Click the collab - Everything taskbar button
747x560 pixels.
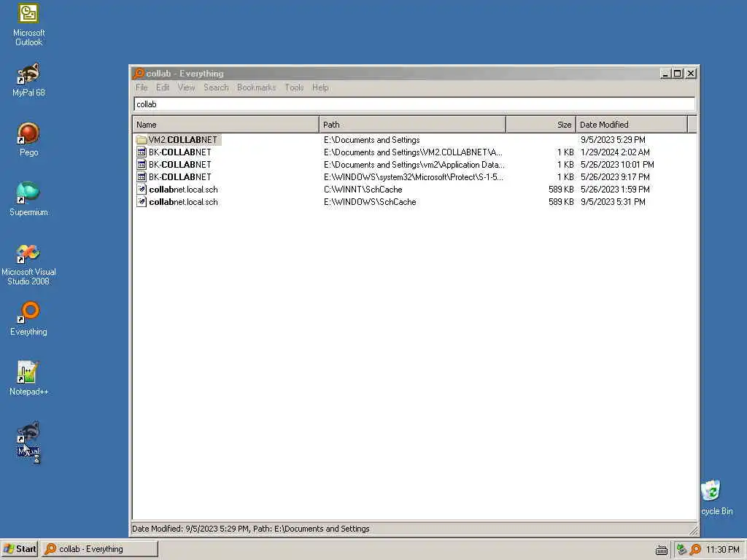tap(99, 549)
